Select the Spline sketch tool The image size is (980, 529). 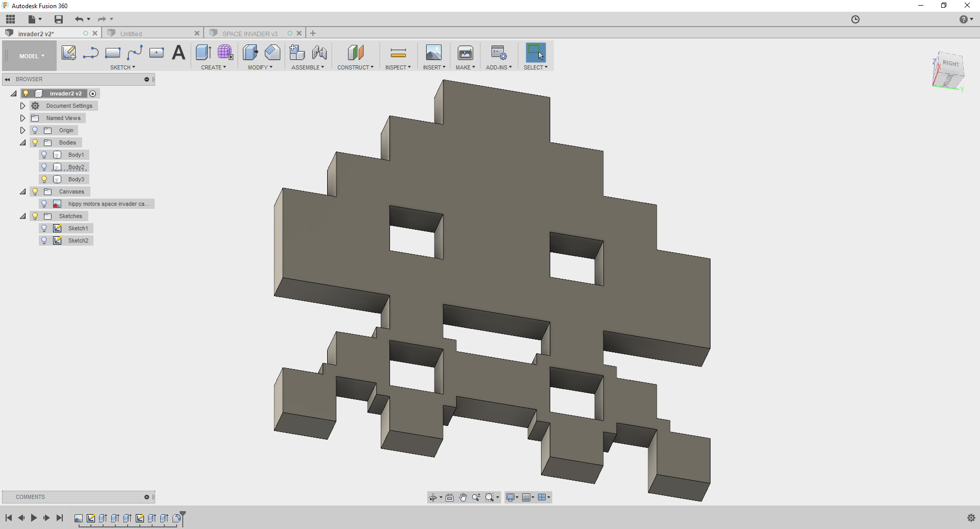point(135,53)
